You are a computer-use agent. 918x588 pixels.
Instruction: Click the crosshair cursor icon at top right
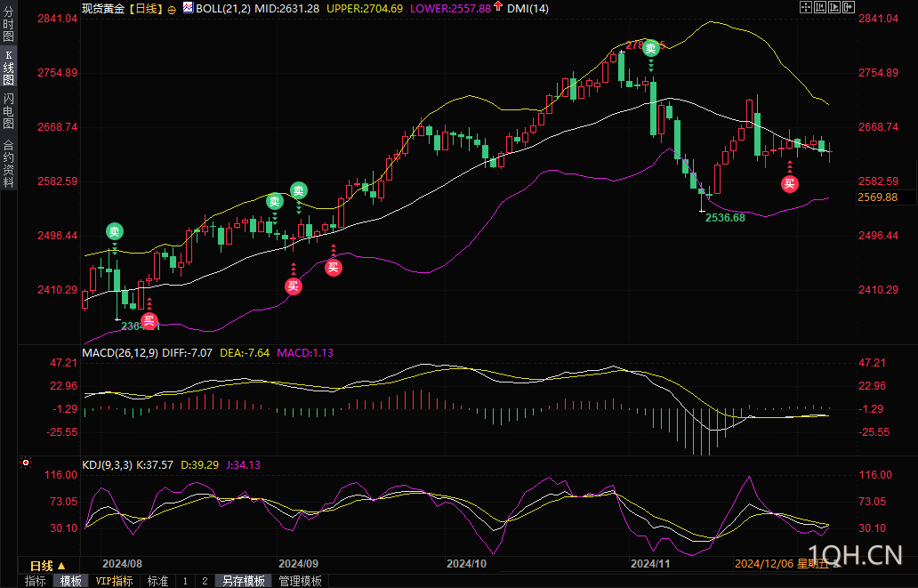[806, 7]
